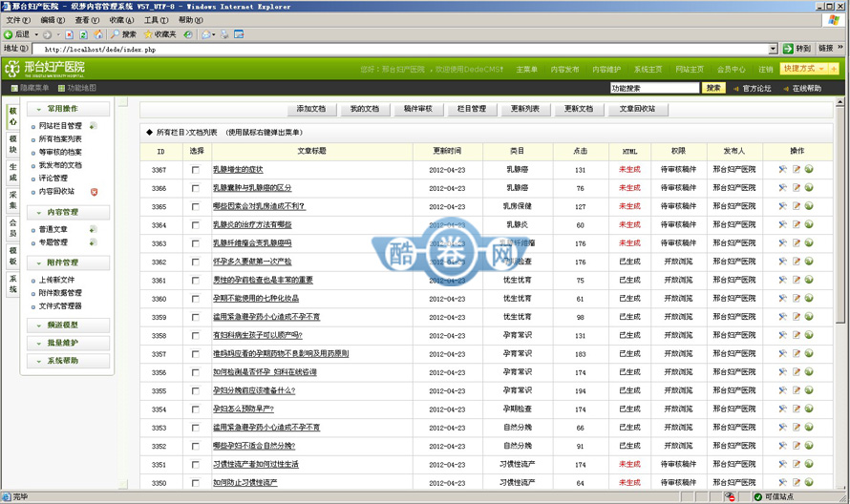Select the checkbox for article 3350
This screenshot has width=850, height=504.
click(196, 483)
